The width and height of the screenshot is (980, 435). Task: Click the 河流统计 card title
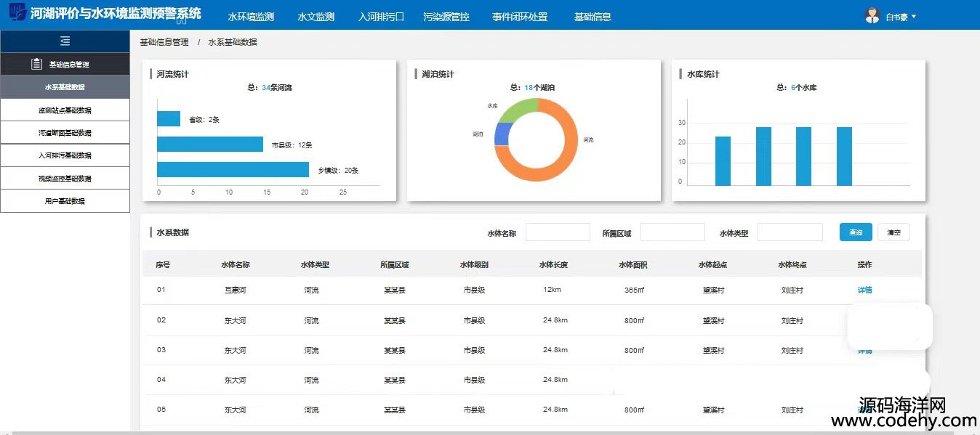pos(173,74)
